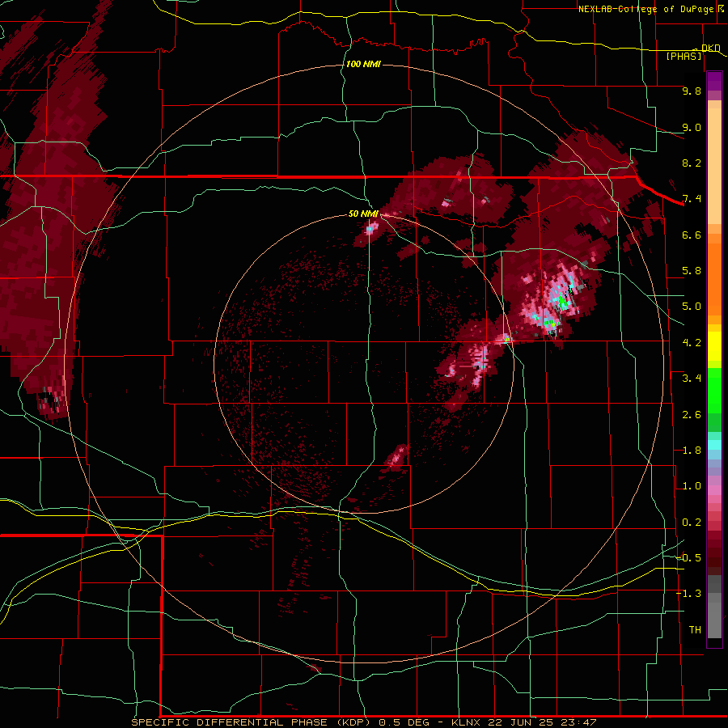Image resolution: width=728 pixels, height=728 pixels.
Task: Click the 'DKD' label above the legend
Action: click(711, 48)
